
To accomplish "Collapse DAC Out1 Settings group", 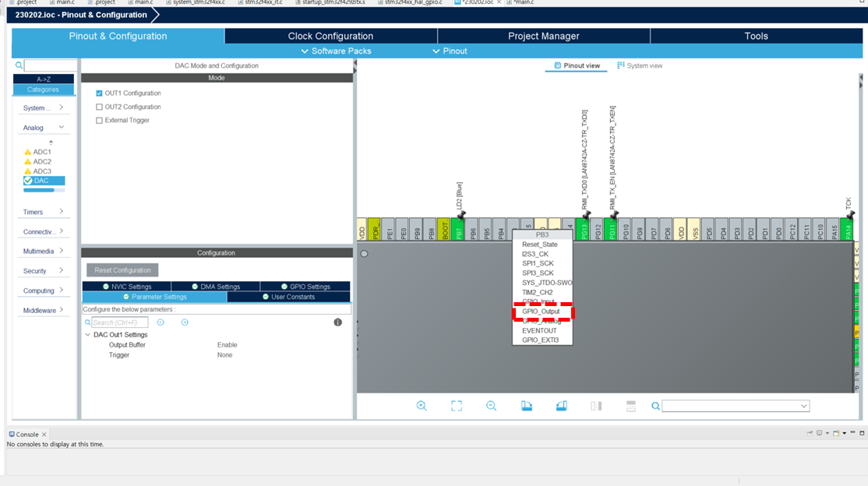I will pos(87,335).
